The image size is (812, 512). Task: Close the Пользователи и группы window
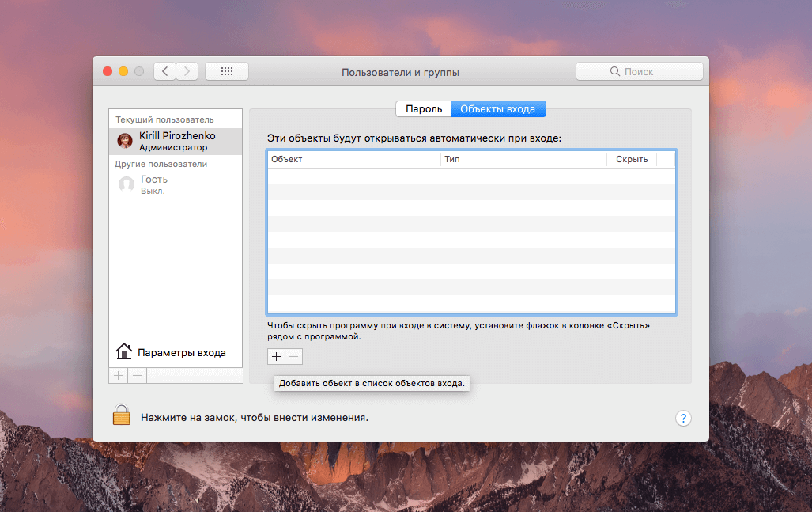pyautogui.click(x=108, y=71)
